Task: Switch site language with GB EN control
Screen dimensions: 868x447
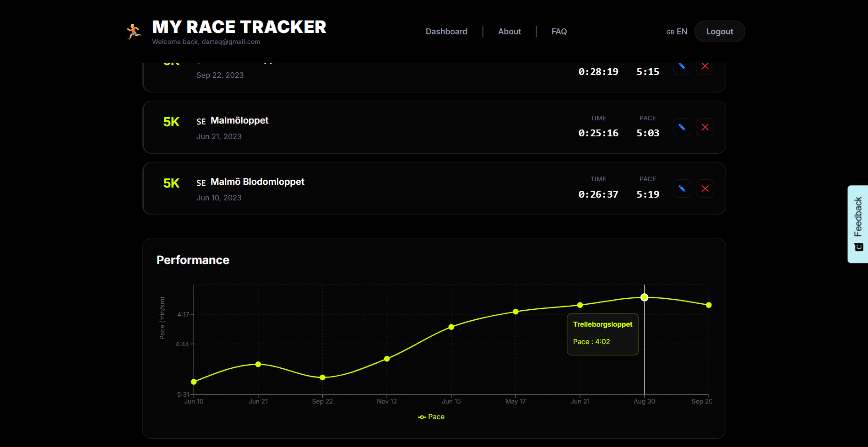Action: (676, 32)
